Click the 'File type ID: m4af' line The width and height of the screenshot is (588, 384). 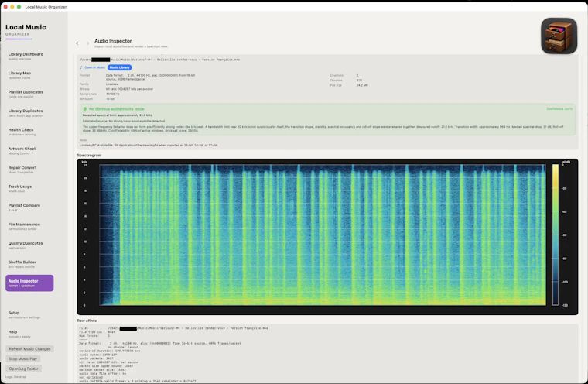point(97,332)
